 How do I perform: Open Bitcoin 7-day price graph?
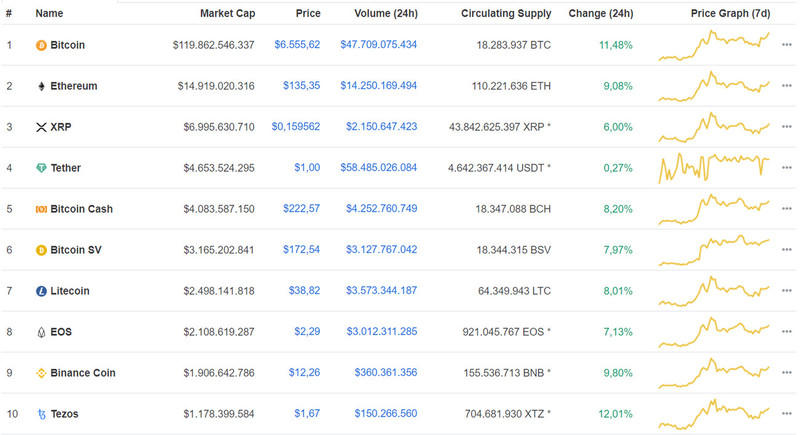pos(714,45)
